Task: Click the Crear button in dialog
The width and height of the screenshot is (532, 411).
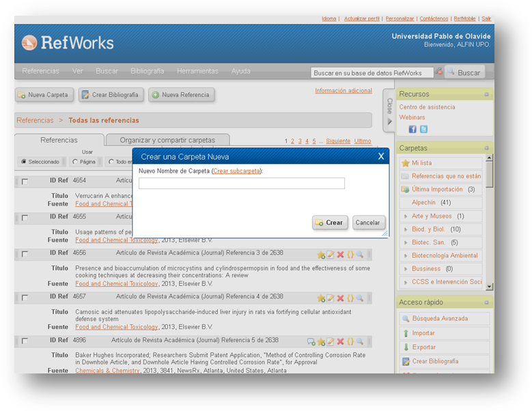Action: (x=330, y=223)
